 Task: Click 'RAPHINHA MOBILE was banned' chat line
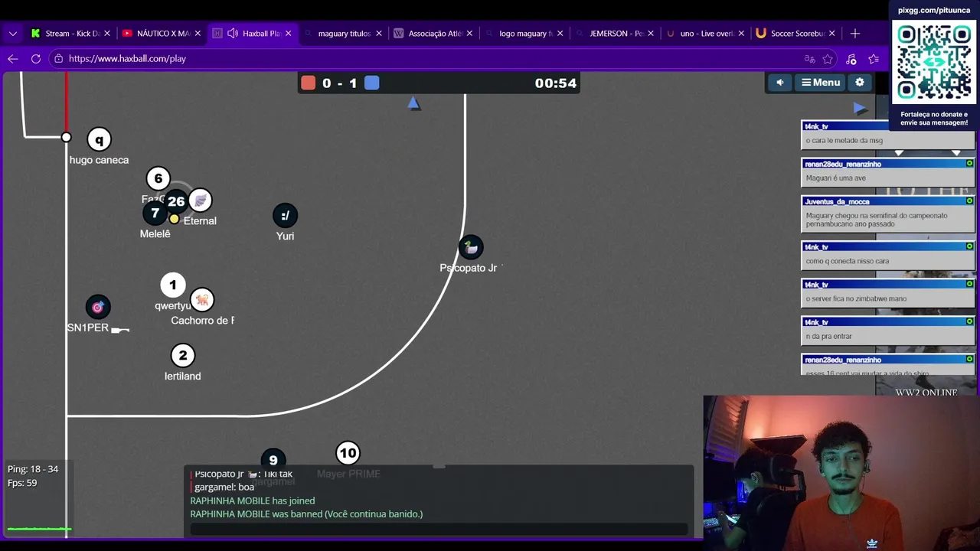click(x=306, y=514)
